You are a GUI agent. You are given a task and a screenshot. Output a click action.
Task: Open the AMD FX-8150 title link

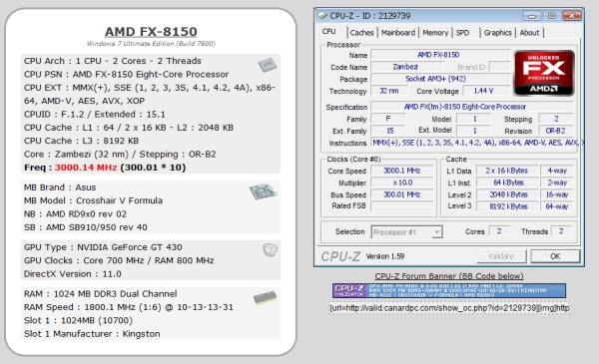click(151, 31)
